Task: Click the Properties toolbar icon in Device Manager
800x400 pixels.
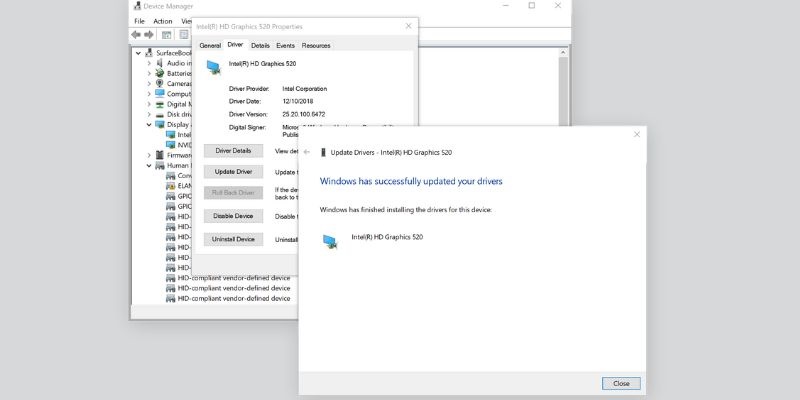Action: click(184, 35)
